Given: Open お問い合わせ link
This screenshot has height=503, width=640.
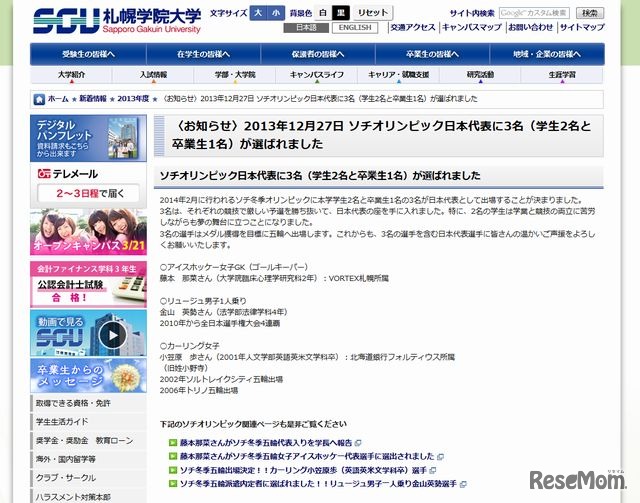Looking at the screenshot, I should point(530,27).
